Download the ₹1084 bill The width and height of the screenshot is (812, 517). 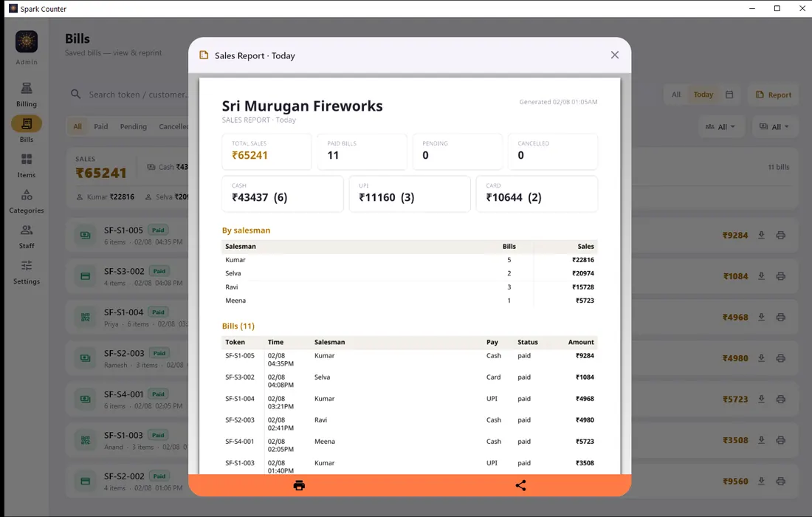coord(761,276)
